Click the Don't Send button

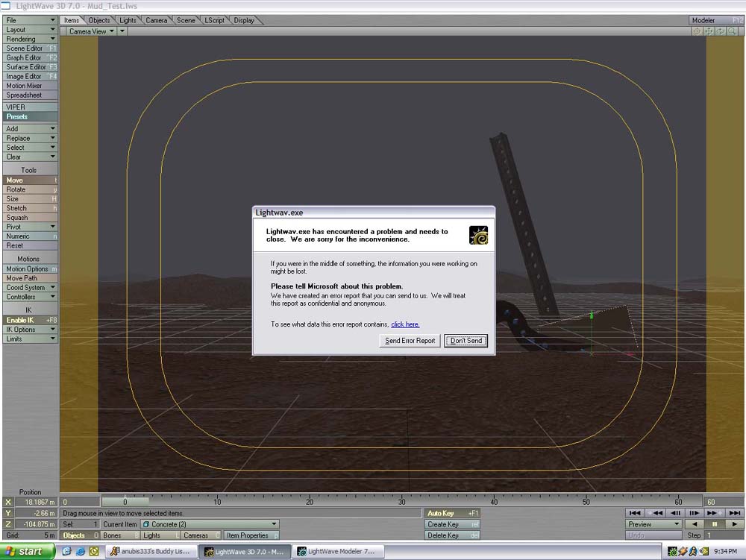pyautogui.click(x=466, y=341)
